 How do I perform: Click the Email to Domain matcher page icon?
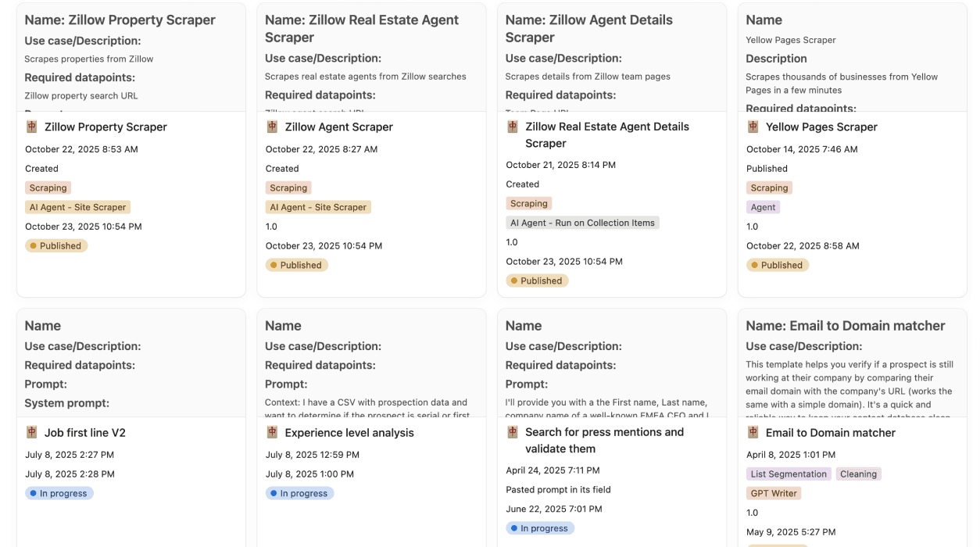pos(753,432)
